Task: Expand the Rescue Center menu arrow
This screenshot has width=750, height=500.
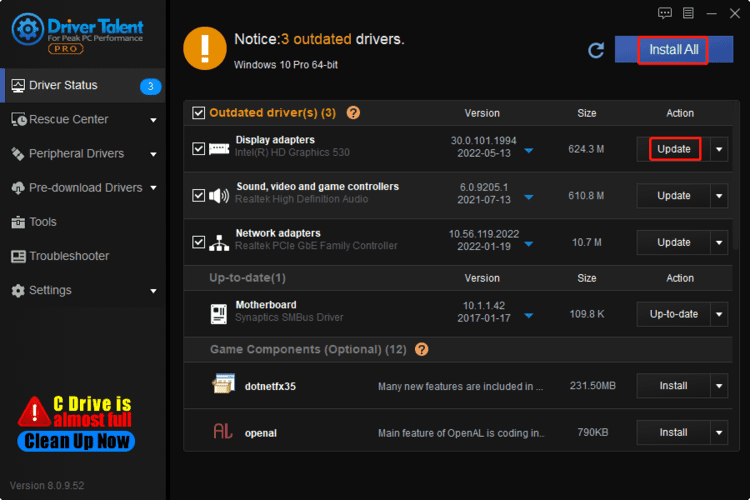Action: [x=154, y=120]
